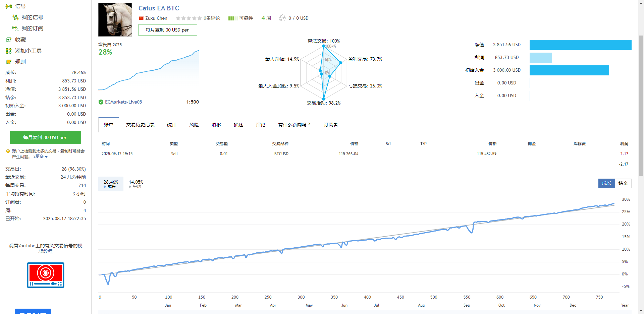Image resolution: width=644 pixels, height=314 pixels.
Task: Click the 1:500 leverage value
Action: pos(193,102)
